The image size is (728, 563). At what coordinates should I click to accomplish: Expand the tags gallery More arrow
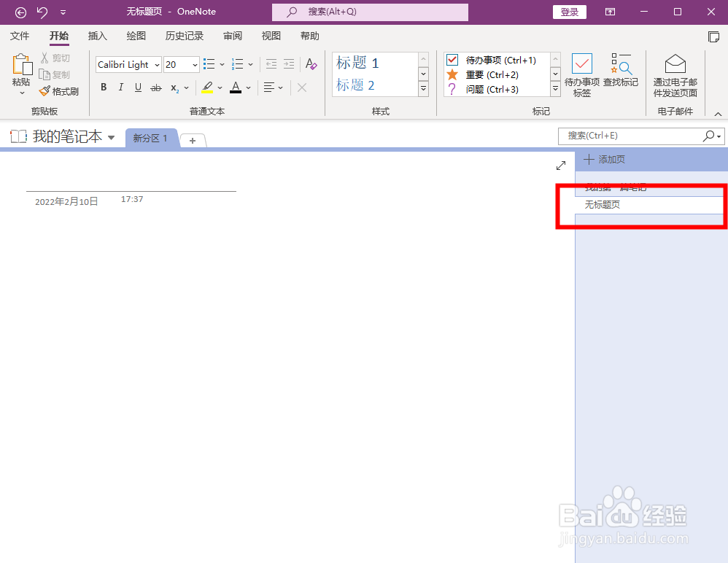coord(555,88)
